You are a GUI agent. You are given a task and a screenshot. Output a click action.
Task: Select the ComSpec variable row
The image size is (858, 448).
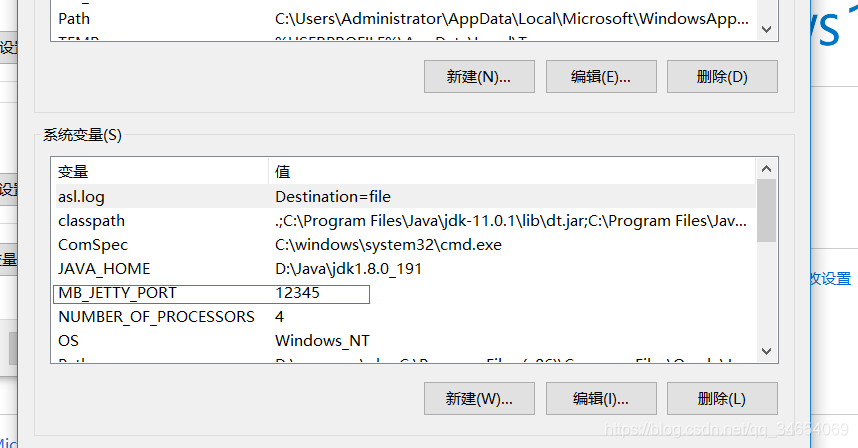click(404, 245)
